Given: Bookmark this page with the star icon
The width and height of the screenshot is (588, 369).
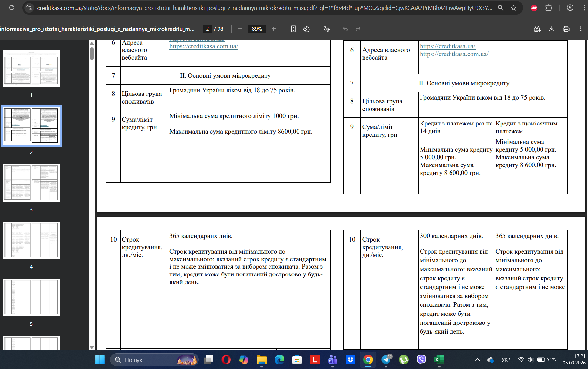Looking at the screenshot, I should point(514,8).
